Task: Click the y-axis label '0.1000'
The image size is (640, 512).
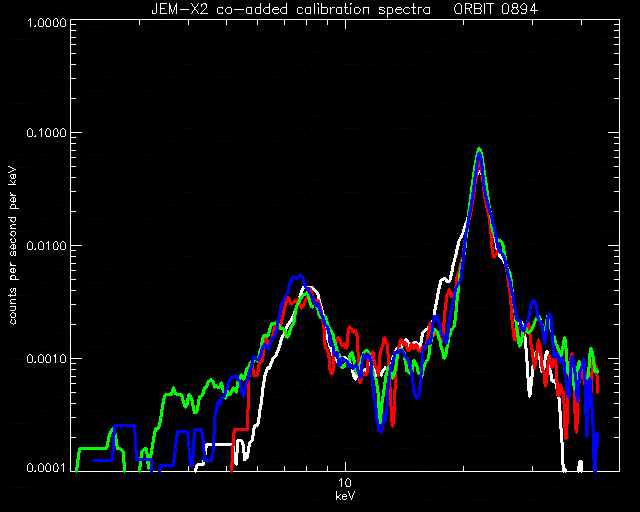Action: point(46,133)
